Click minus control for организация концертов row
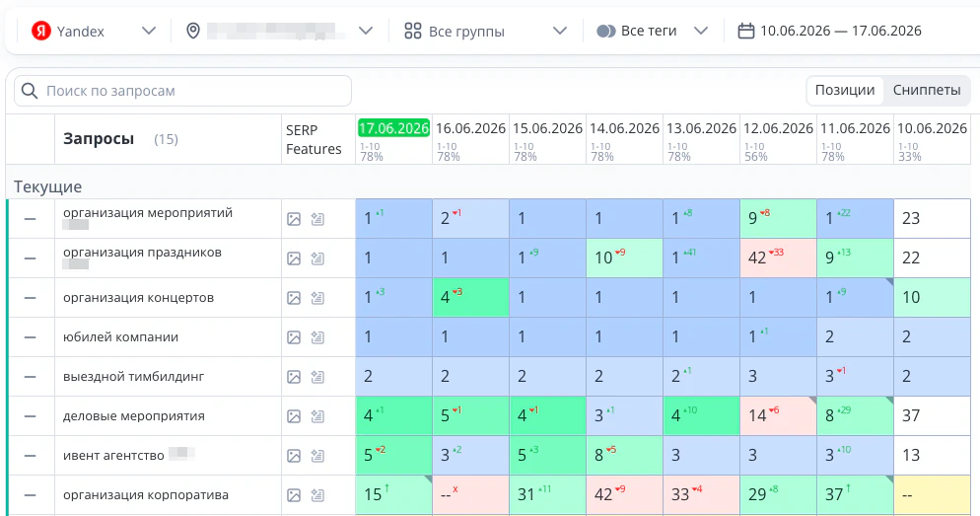 coord(30,298)
